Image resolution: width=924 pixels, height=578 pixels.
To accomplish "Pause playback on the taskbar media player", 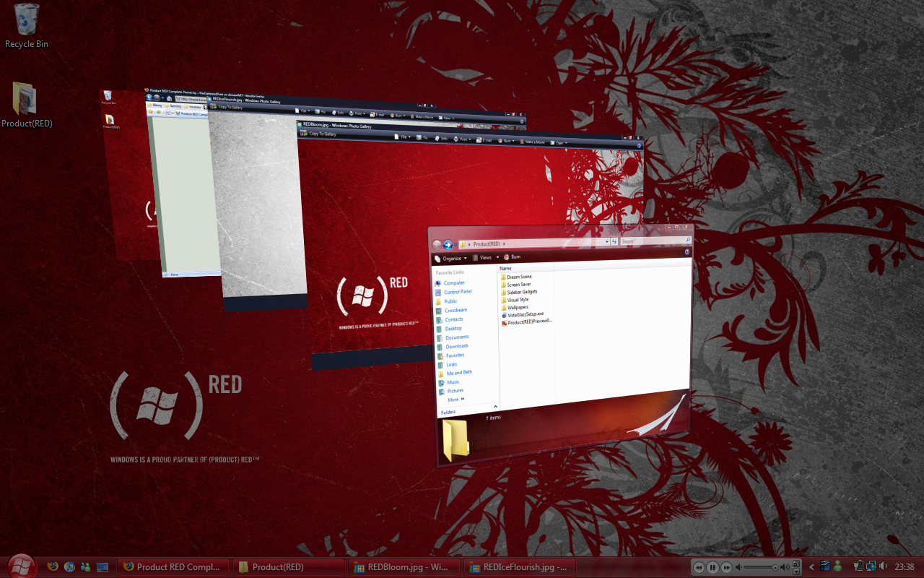I will pyautogui.click(x=712, y=567).
